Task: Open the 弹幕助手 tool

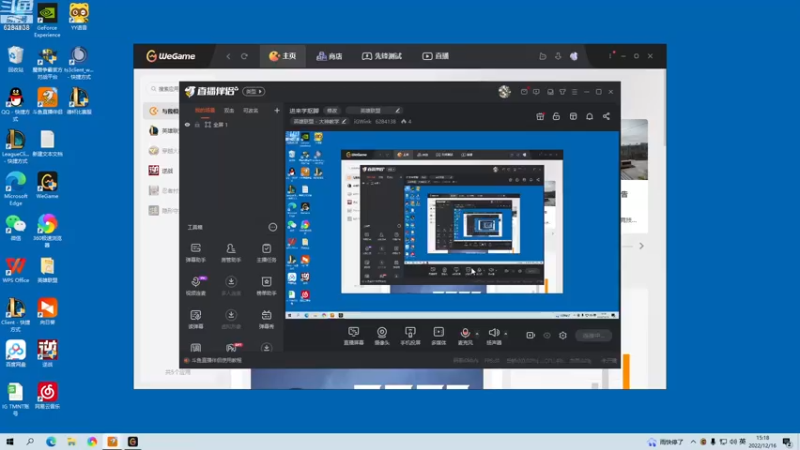Action: pyautogui.click(x=195, y=253)
